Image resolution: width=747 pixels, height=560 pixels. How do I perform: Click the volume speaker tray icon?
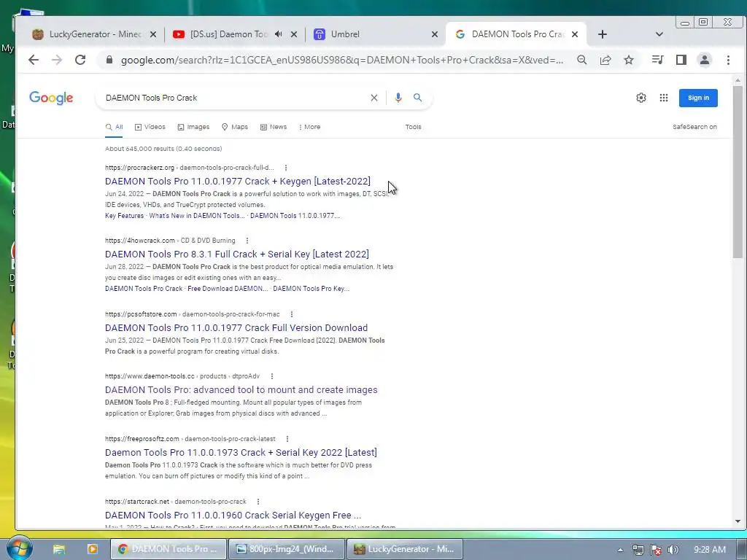(x=673, y=550)
